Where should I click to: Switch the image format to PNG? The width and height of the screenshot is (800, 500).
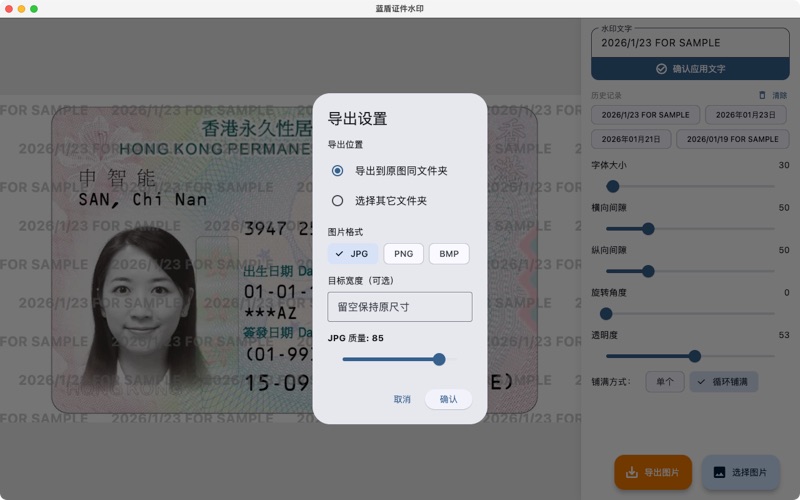[x=403, y=254]
